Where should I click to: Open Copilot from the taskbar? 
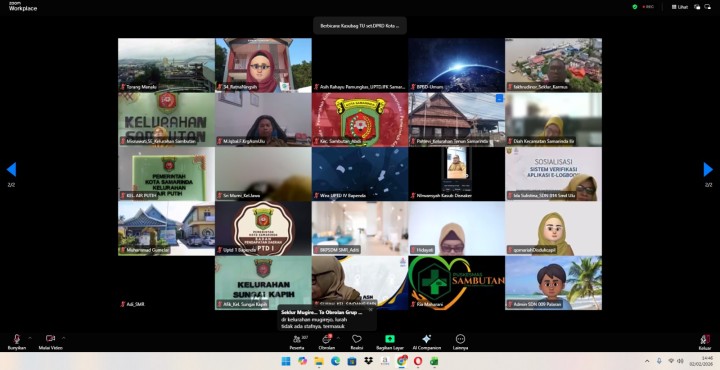tap(302, 361)
